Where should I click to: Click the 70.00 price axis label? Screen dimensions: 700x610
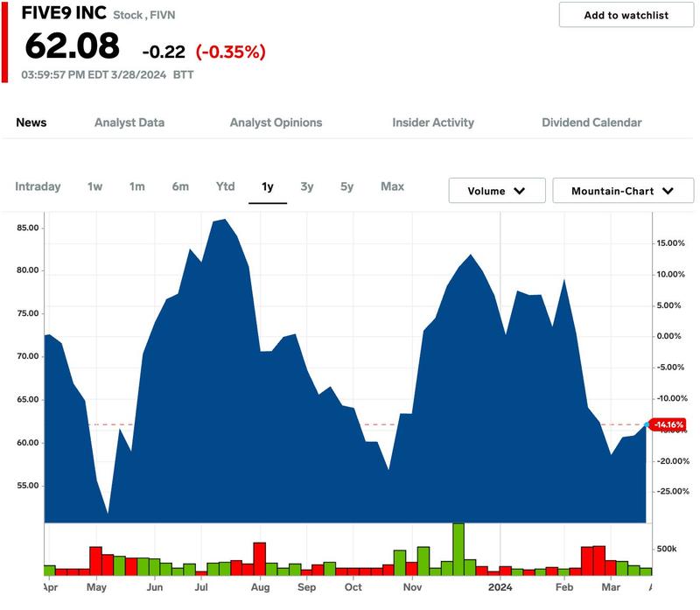tap(28, 357)
